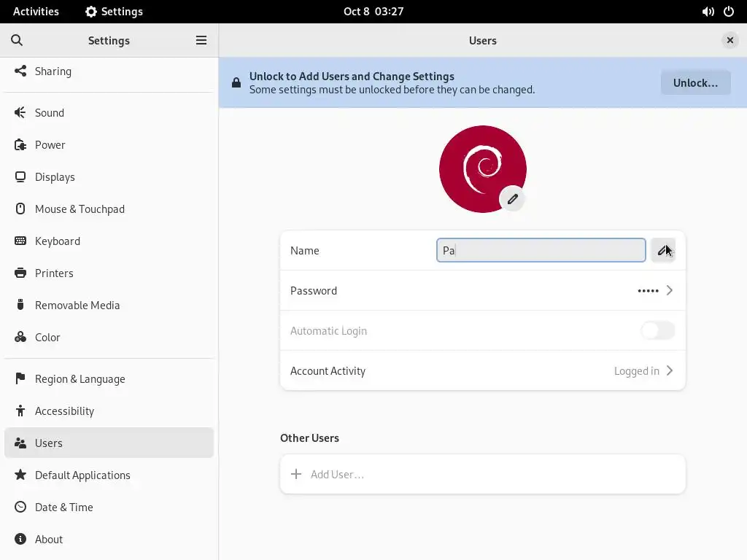Screen dimensions: 747x560
Task: Click the Password row label
Action: pos(314,290)
